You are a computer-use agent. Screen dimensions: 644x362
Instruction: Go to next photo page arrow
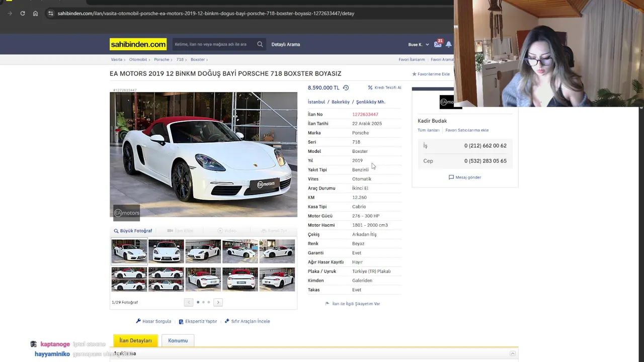pyautogui.click(x=218, y=302)
